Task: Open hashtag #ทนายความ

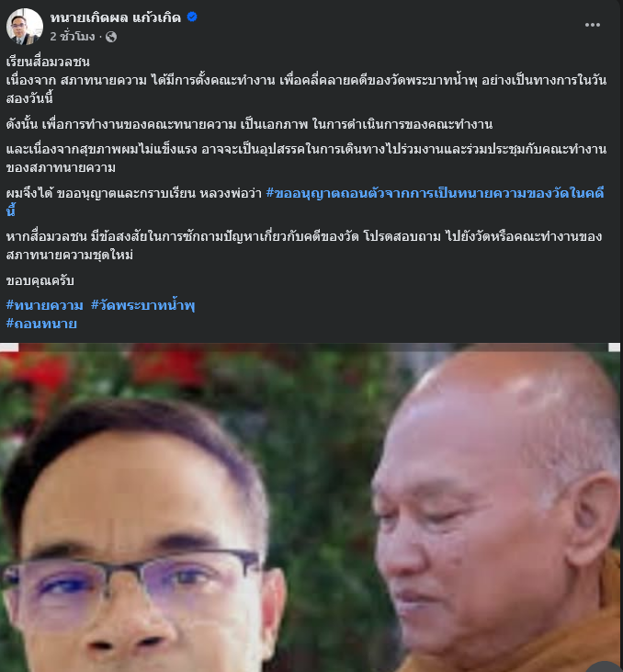Action: (44, 305)
